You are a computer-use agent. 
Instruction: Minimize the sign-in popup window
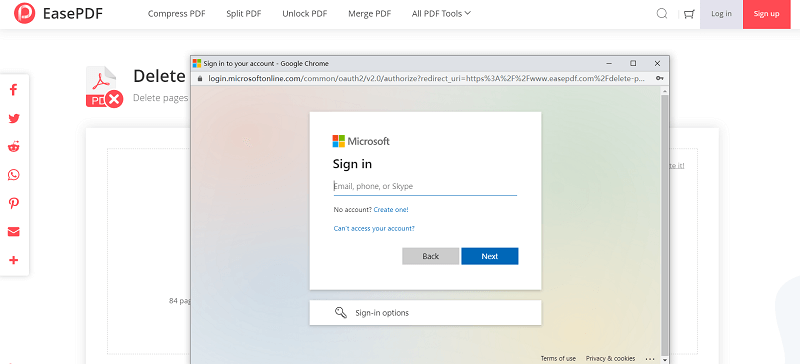(609, 63)
